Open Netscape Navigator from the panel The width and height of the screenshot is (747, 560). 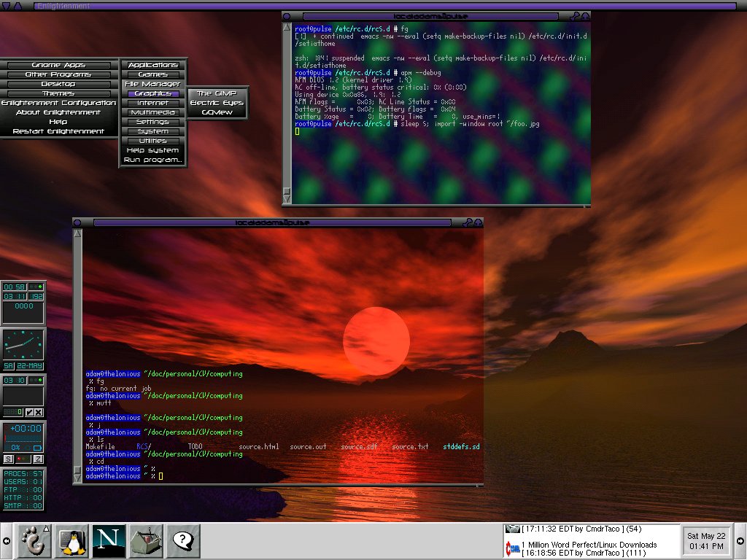pos(109,541)
